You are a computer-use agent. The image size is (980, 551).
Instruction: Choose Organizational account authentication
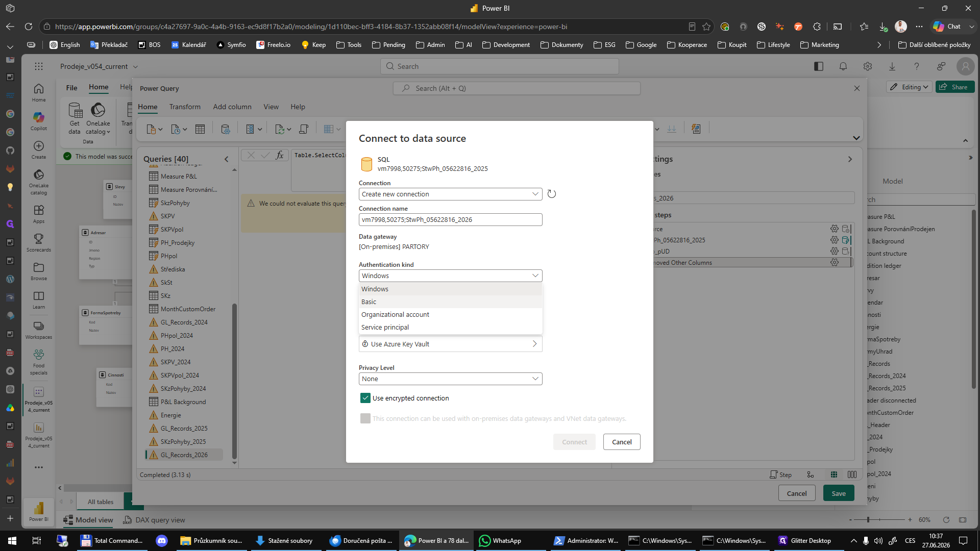tap(450, 314)
